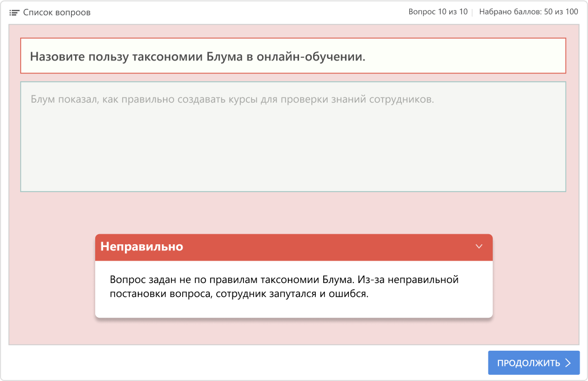Click feedback line "постановки вопроса, сотрудник запутался"
This screenshot has width=588, height=381.
point(239,294)
